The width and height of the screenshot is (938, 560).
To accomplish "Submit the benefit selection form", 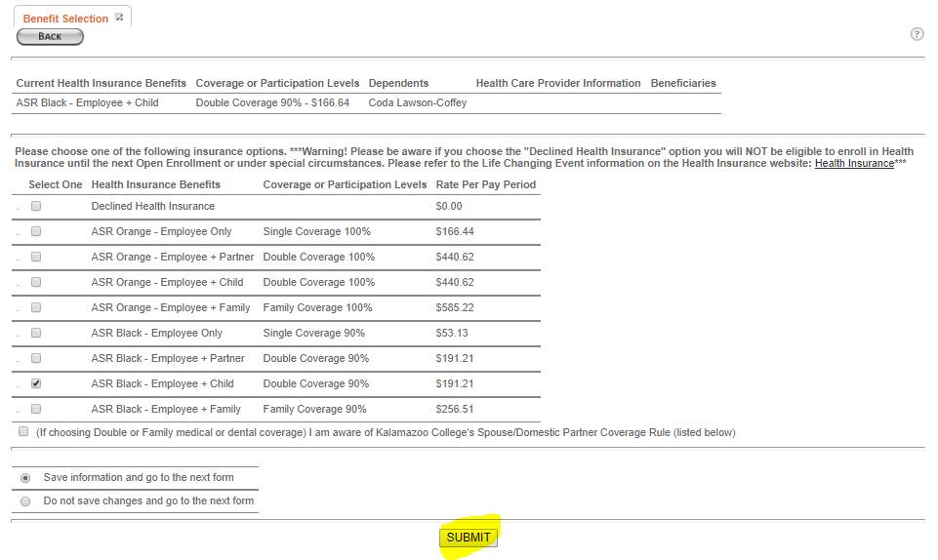I will click(x=469, y=538).
